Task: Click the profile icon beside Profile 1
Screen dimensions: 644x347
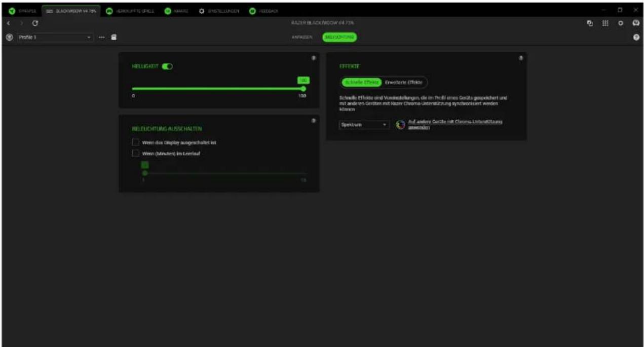Action: point(9,37)
